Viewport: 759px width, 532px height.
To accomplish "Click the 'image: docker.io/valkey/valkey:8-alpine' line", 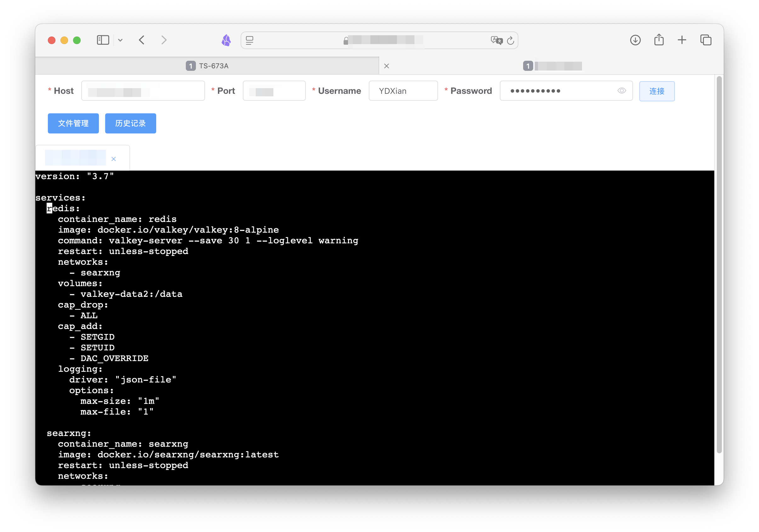I will (168, 230).
